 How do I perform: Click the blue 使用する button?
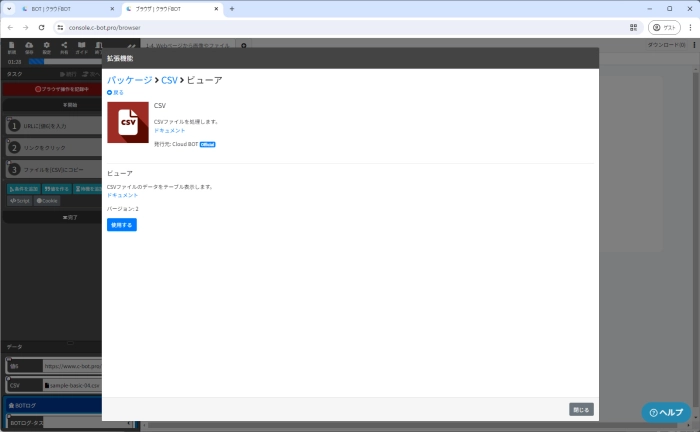(121, 225)
